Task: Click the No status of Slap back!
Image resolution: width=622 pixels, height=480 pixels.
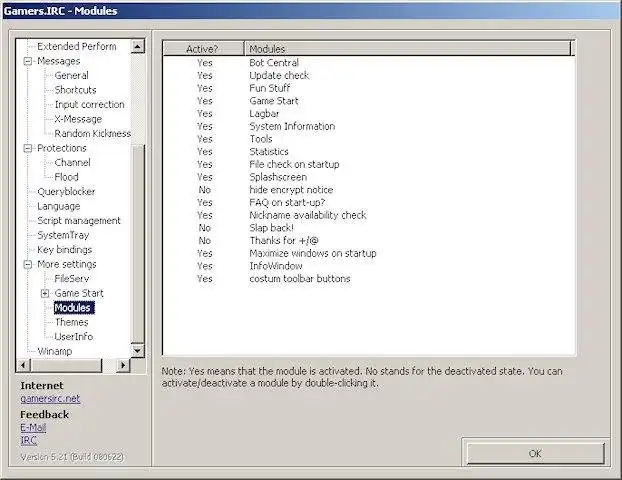Action: 205,228
